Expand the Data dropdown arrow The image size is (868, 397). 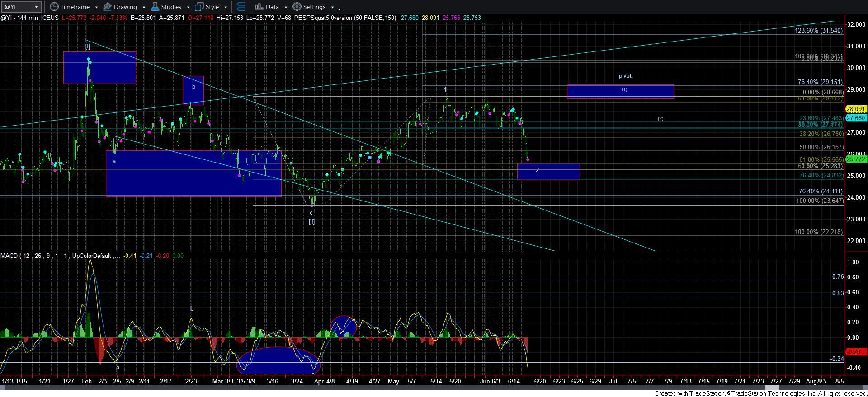click(x=286, y=7)
